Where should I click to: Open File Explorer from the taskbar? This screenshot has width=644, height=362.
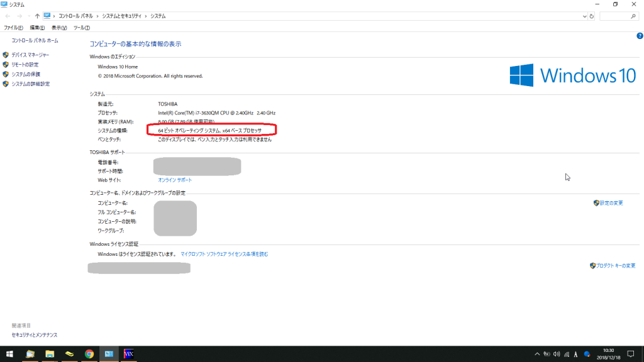coord(50,354)
